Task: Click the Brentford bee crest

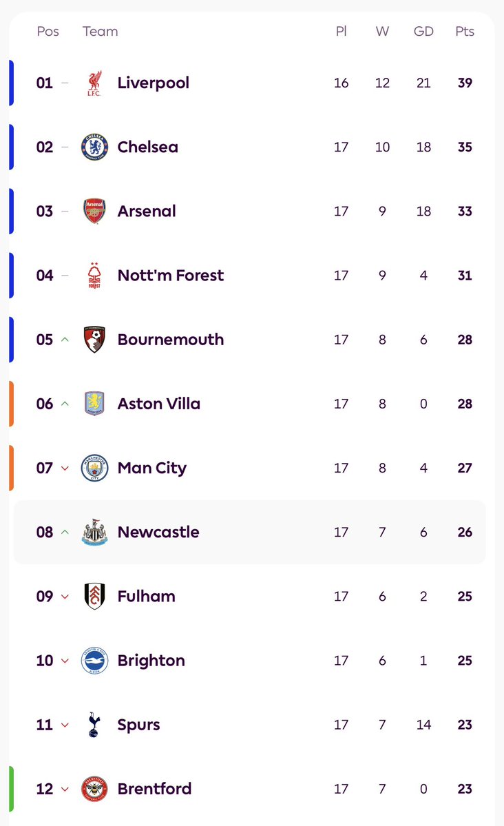Action: [x=94, y=789]
